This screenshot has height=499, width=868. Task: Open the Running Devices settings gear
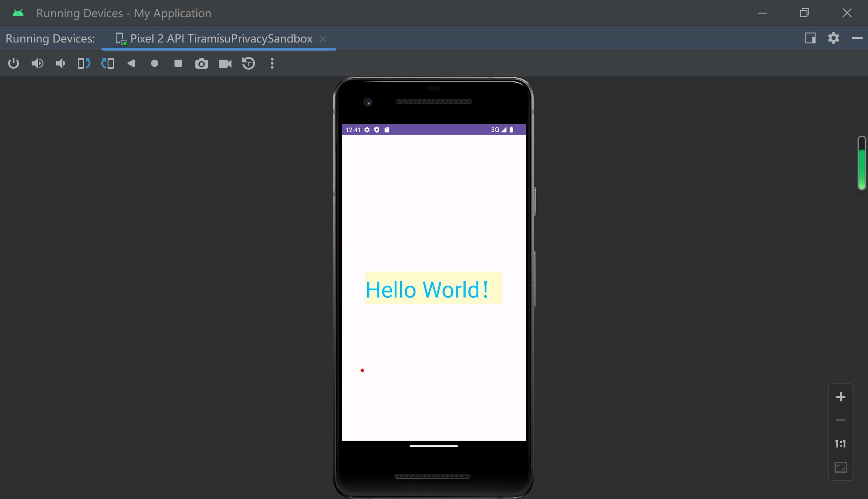[834, 38]
